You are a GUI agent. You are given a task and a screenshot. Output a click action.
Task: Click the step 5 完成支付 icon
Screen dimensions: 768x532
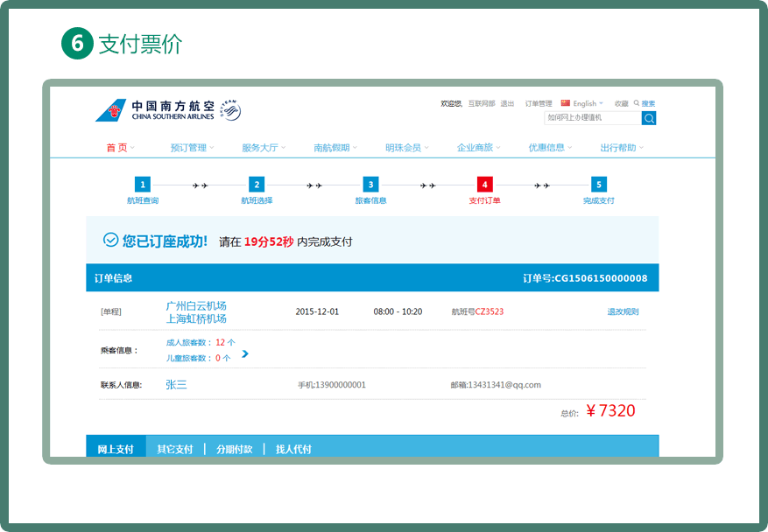[598, 185]
